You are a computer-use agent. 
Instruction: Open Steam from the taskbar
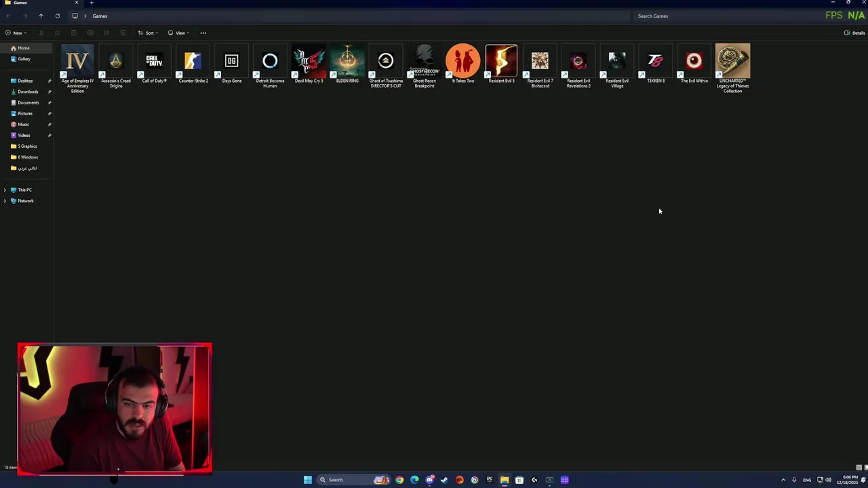tap(444, 480)
